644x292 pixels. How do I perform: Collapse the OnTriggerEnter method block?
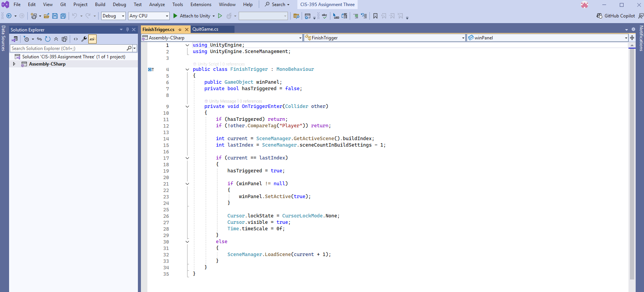tap(187, 106)
